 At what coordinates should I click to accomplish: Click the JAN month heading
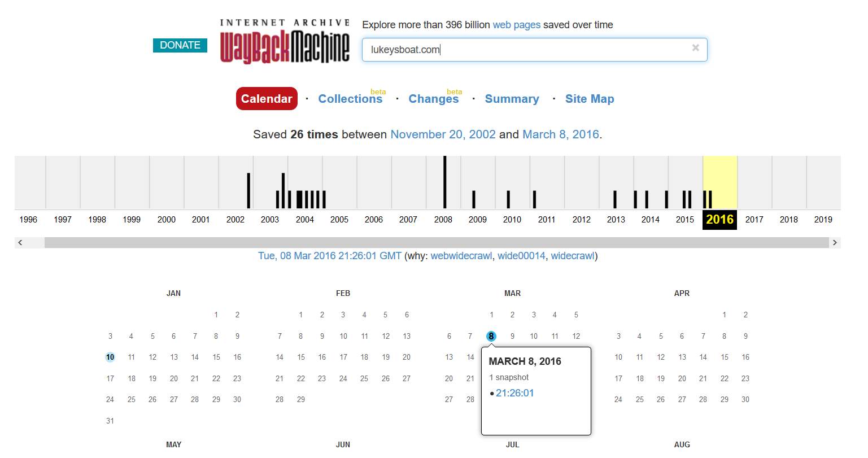pyautogui.click(x=173, y=293)
